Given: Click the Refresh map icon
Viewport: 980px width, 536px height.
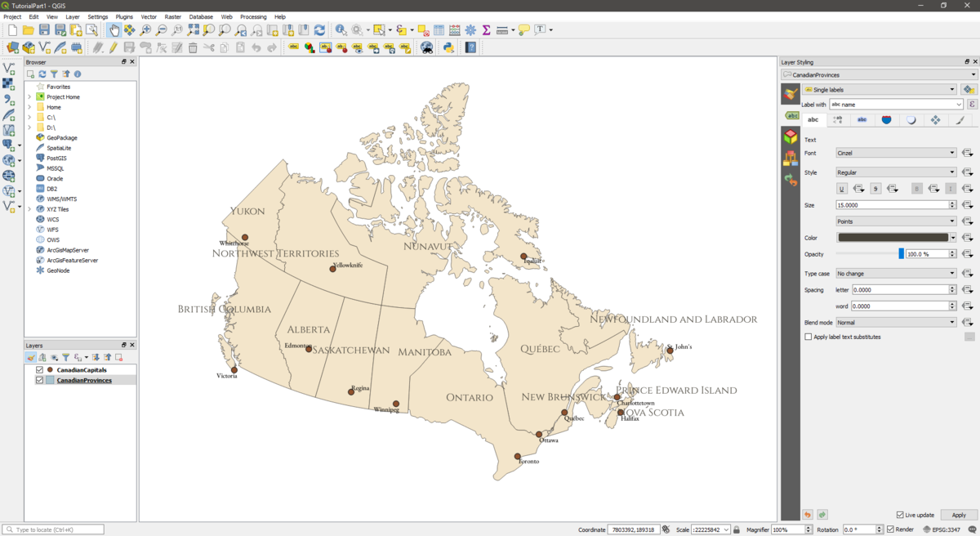Looking at the screenshot, I should point(319,29).
